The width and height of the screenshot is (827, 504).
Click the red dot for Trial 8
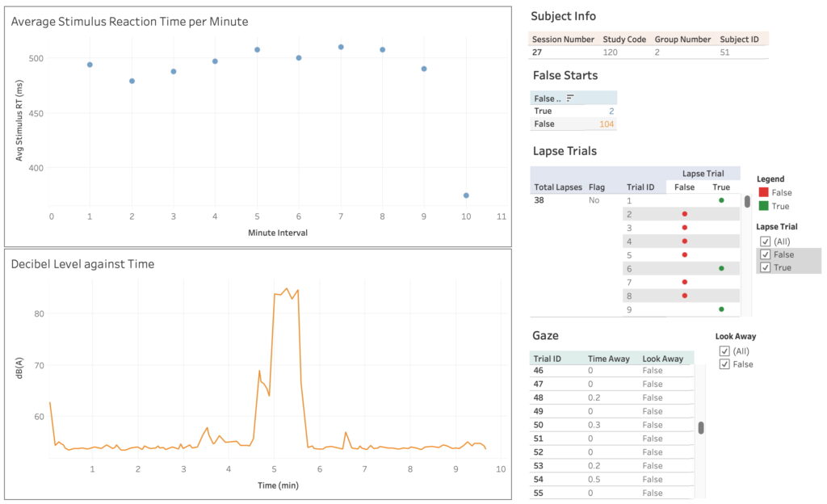[684, 296]
